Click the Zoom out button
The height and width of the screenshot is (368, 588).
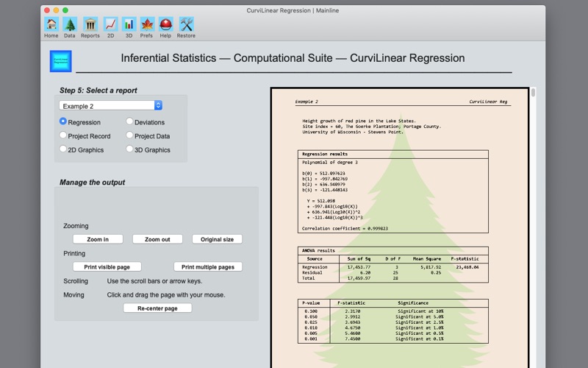[x=157, y=239]
